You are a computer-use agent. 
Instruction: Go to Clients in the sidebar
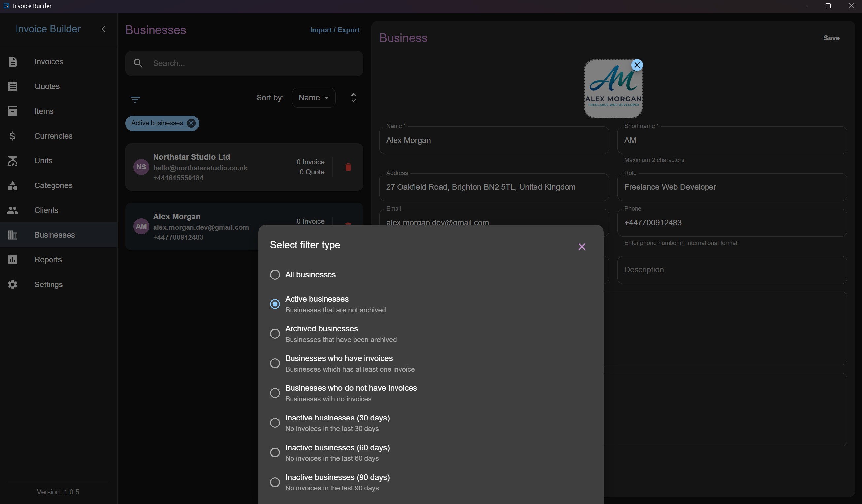[x=58, y=210]
